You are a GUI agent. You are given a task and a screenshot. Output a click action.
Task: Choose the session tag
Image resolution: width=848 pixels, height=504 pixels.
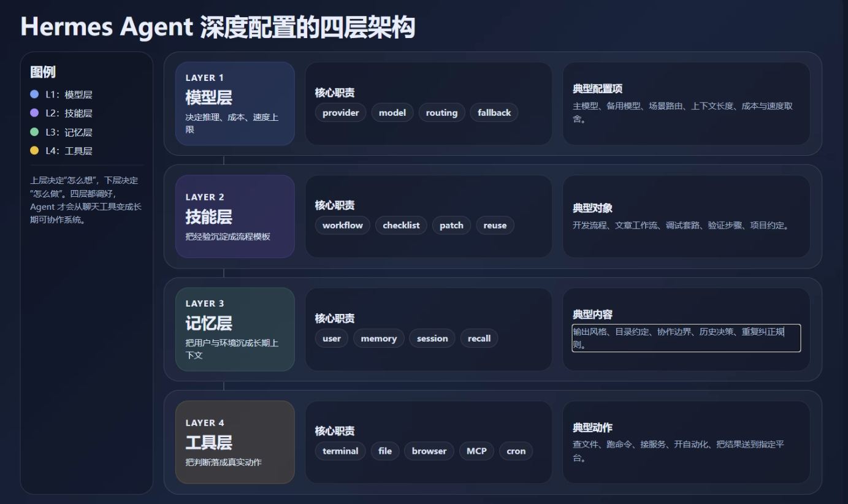432,338
